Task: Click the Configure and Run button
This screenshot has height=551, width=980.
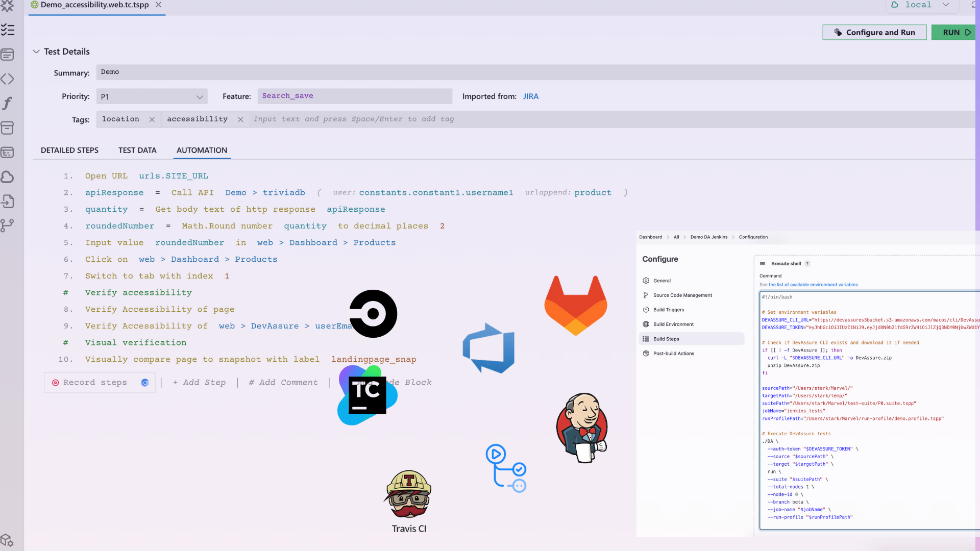Action: coord(874,32)
